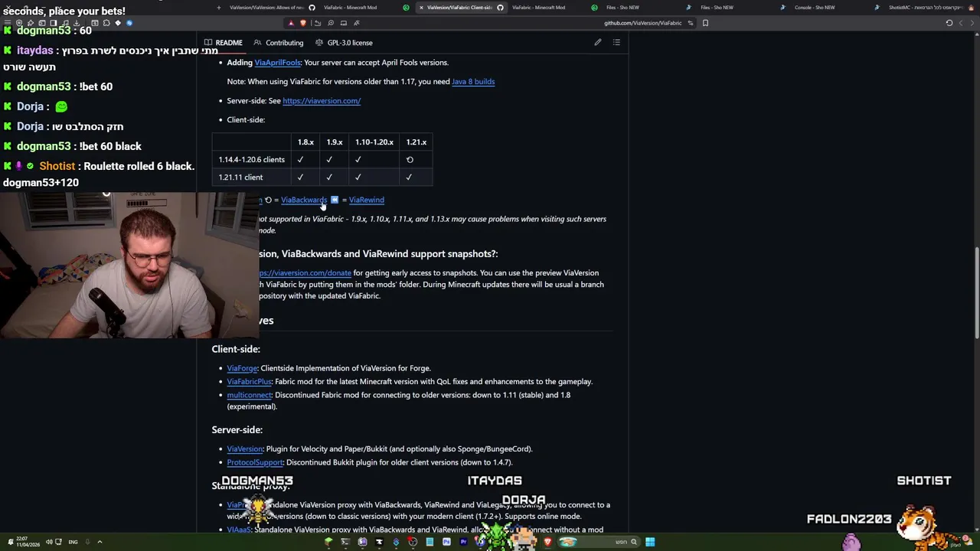
Task: Open the viaversion.com/donate link
Action: click(x=305, y=273)
